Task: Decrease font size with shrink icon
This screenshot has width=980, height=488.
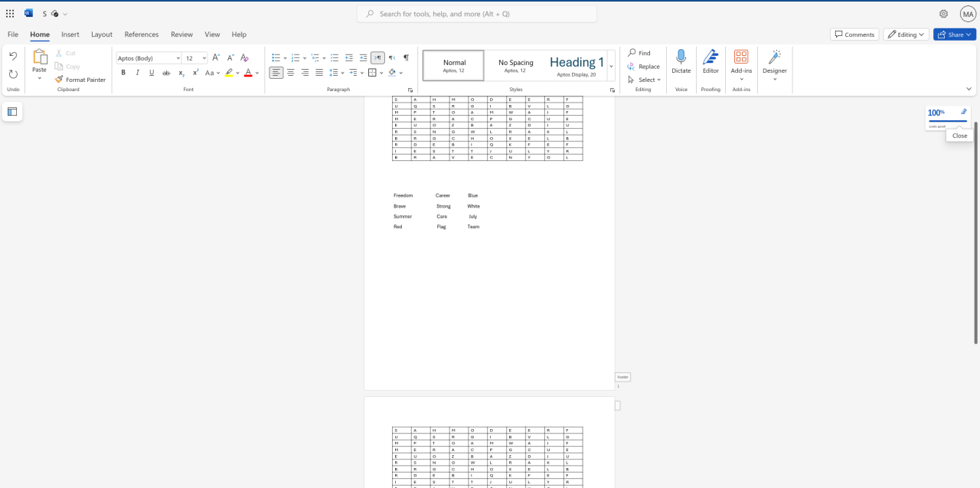Action: coord(230,57)
